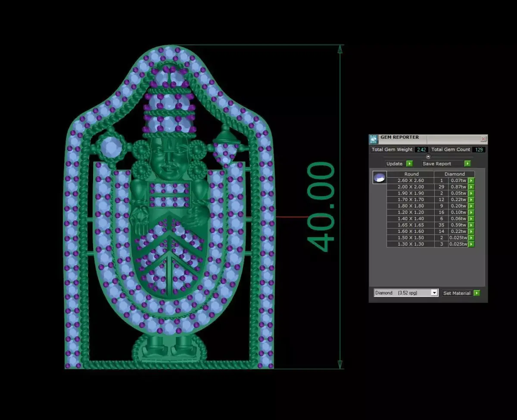Click the Total Gem Count label
Viewport: 517px width, 420px height.
[451, 149]
